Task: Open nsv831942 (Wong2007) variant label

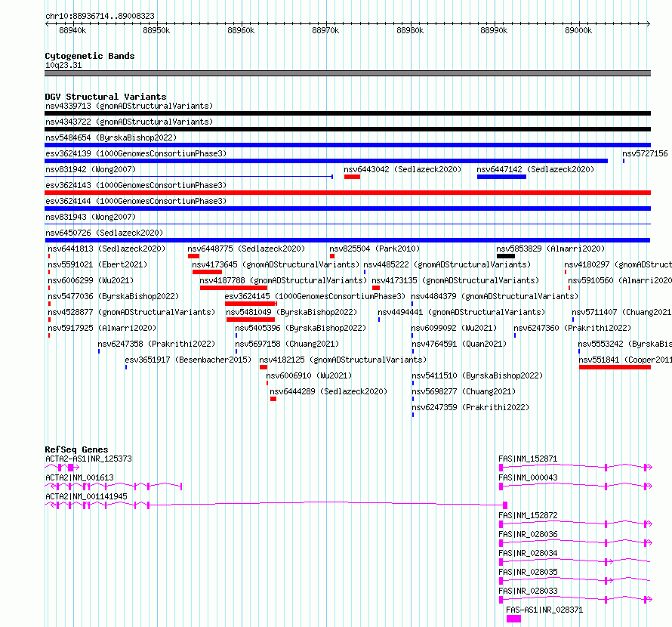Action: click(x=91, y=169)
